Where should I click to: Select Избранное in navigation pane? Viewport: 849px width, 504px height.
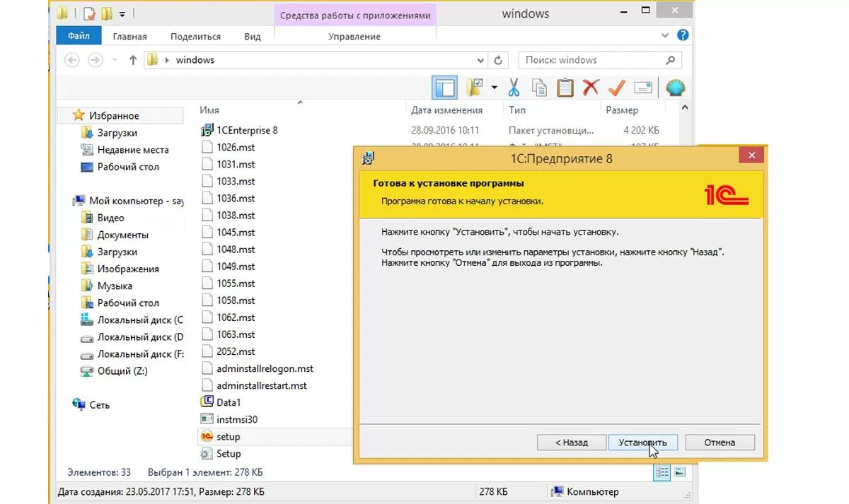tap(114, 115)
